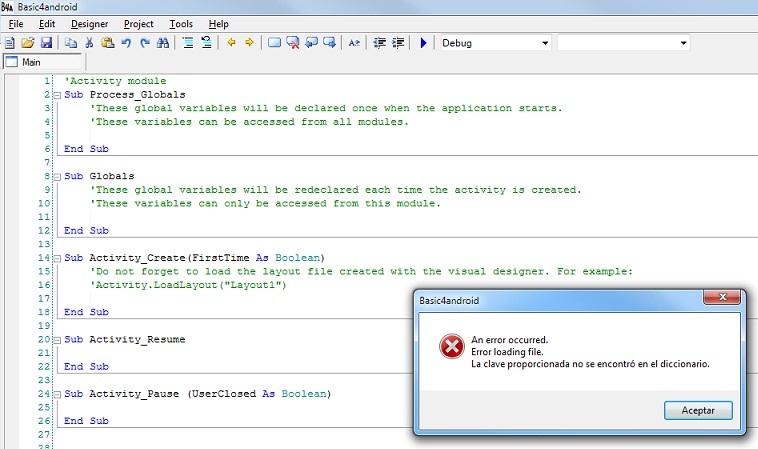This screenshot has height=449, width=758.
Task: Open the Tools menu
Action: click(181, 24)
